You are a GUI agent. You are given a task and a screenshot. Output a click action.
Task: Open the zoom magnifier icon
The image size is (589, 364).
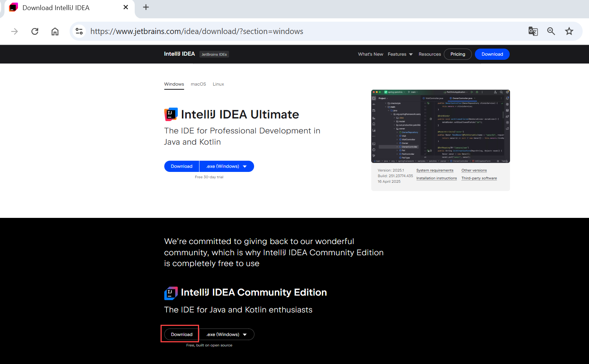point(551,31)
